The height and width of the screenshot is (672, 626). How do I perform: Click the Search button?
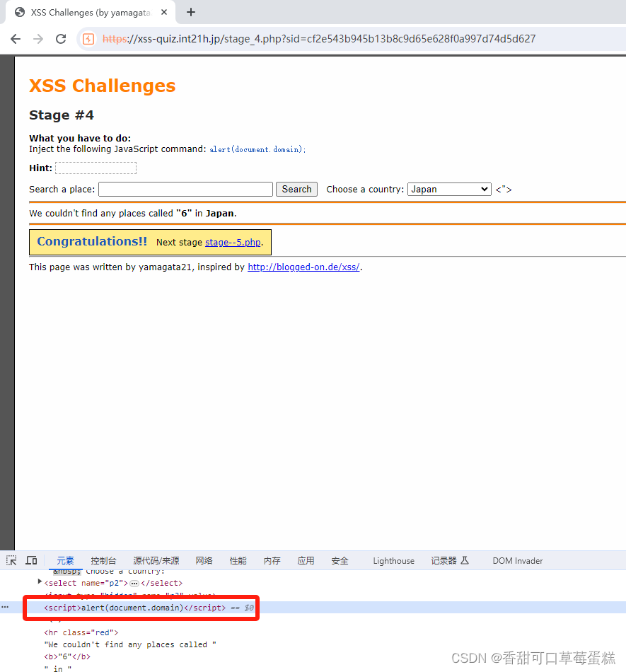point(296,189)
